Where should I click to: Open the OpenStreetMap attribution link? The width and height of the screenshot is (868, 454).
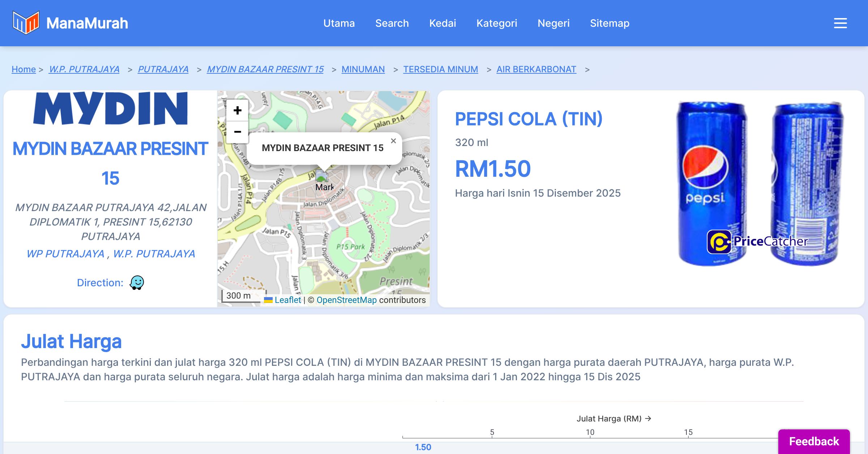[x=346, y=300]
